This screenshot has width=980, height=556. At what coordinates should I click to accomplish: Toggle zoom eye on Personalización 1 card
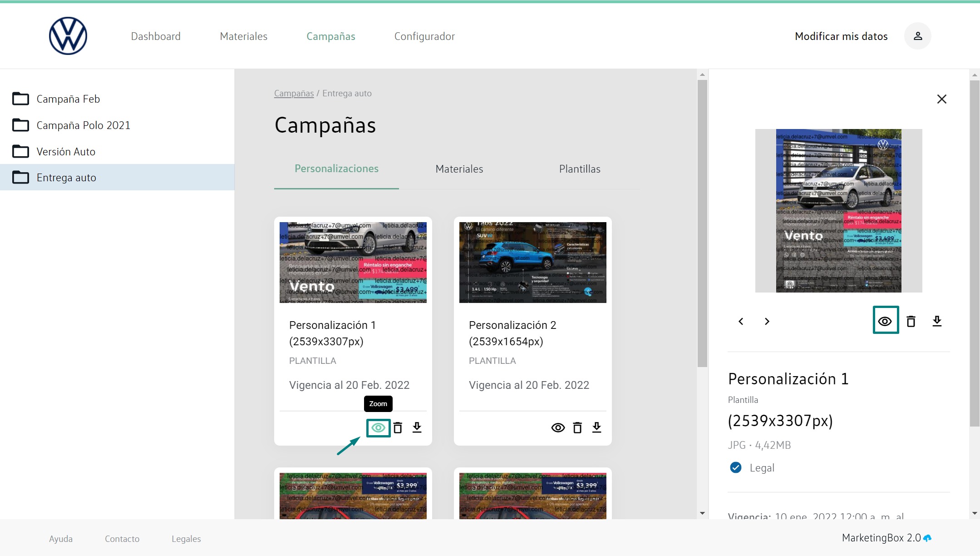(x=378, y=427)
